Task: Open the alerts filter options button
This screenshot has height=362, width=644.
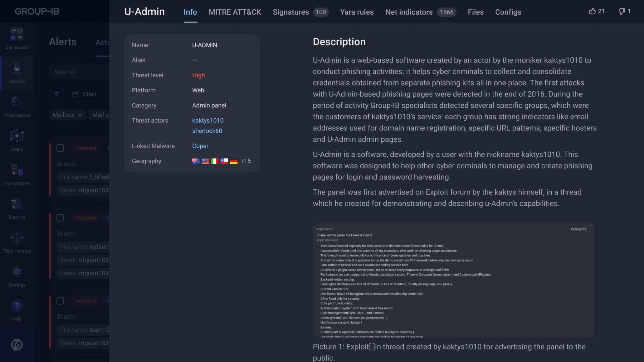Action: point(56,94)
